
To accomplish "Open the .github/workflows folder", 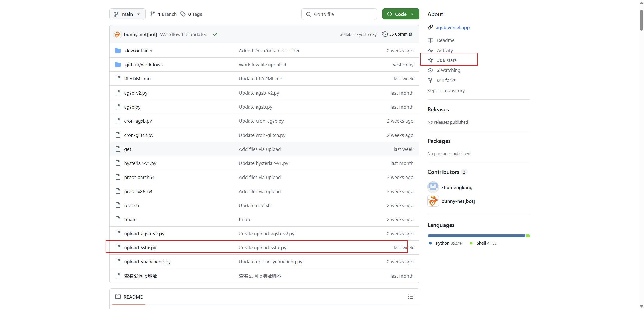I will [143, 65].
